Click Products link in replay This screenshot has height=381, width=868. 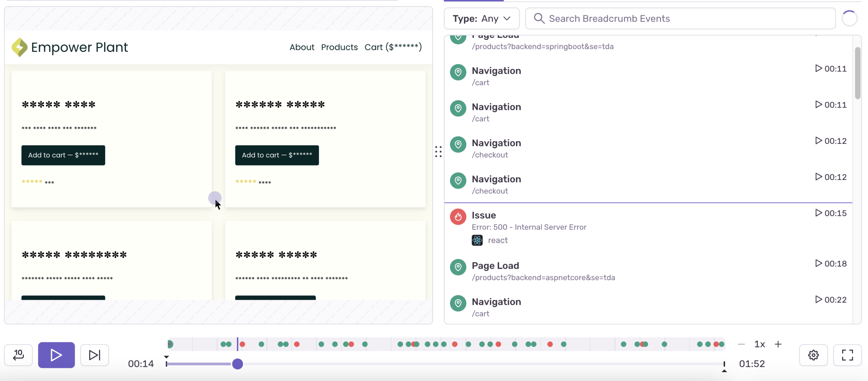339,47
